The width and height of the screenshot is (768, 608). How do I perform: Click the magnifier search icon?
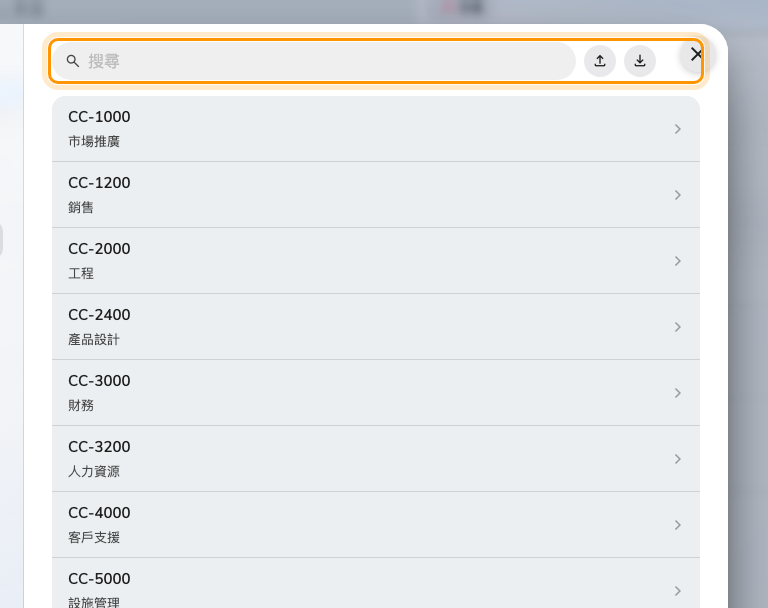click(72, 61)
